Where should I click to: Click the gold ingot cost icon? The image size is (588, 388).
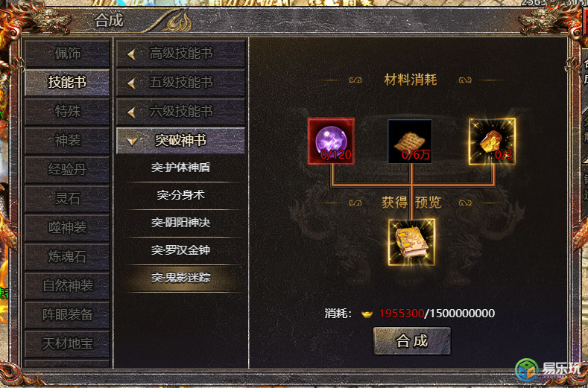367,314
